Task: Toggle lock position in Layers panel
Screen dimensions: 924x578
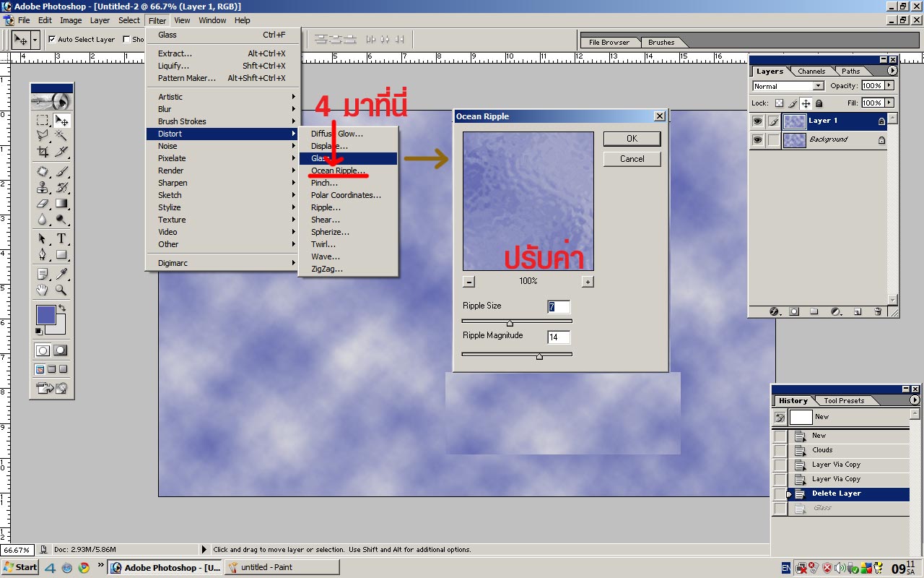Action: 806,103
